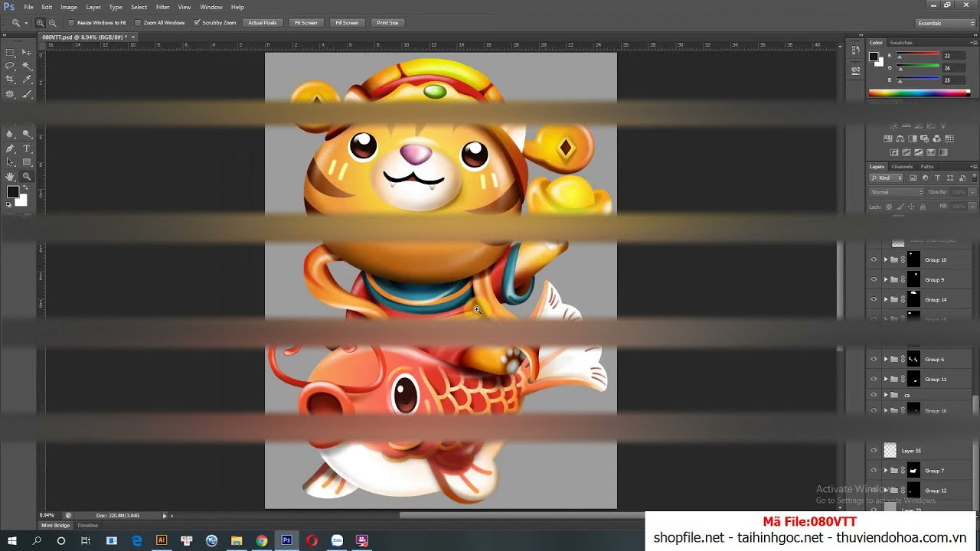
Task: Select the Brush tool
Action: (27, 93)
